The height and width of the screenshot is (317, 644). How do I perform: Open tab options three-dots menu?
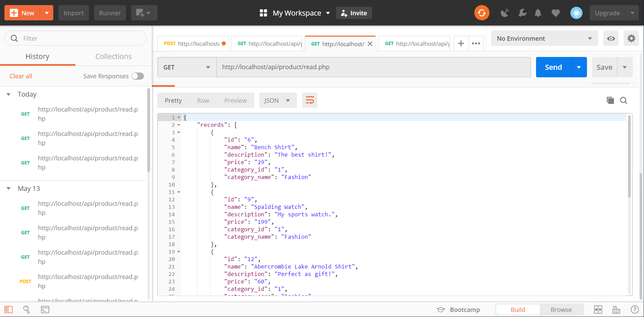pos(476,43)
